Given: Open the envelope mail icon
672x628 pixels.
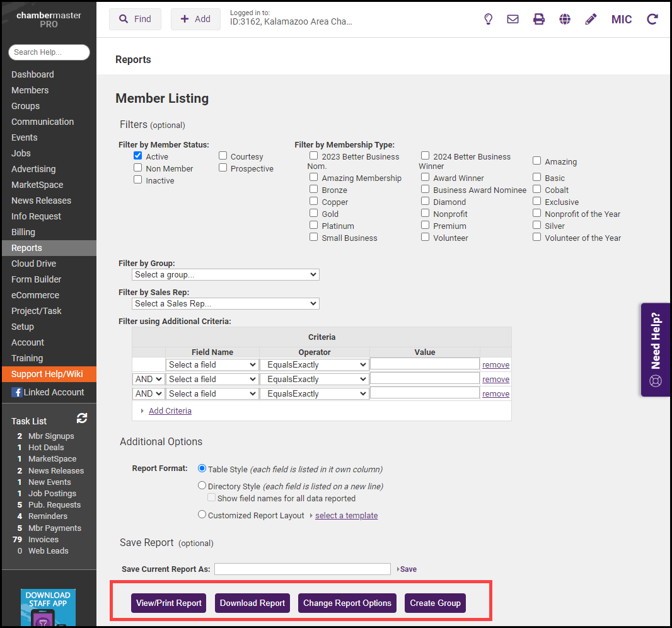Looking at the screenshot, I should [513, 20].
